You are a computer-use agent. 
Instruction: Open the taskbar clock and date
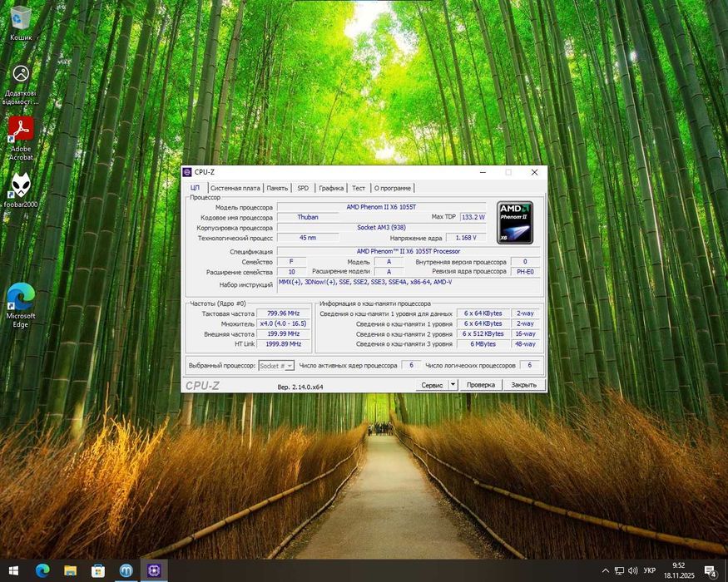[679, 570]
